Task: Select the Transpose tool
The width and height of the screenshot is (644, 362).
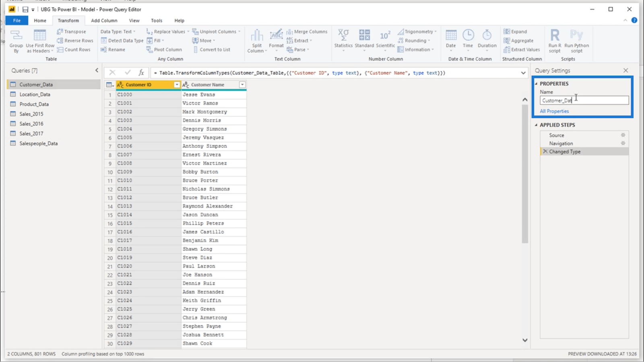Action: tap(71, 31)
